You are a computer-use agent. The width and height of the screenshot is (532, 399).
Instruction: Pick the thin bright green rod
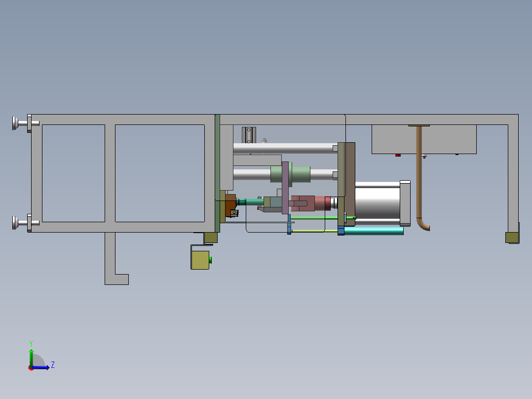click(x=314, y=218)
